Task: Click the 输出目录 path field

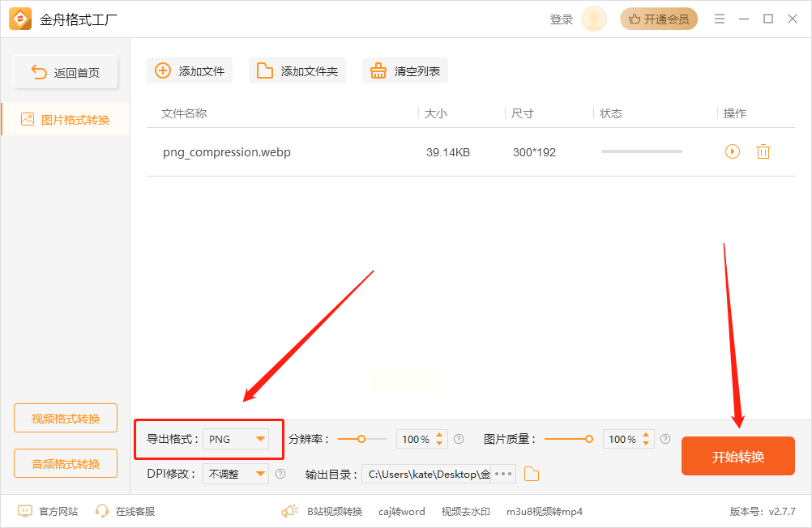Action: (x=427, y=474)
